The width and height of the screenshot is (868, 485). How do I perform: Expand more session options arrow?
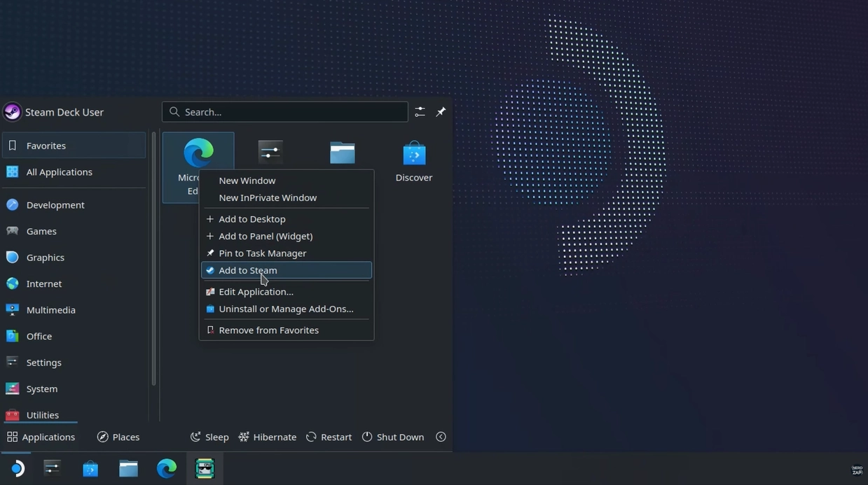tap(441, 437)
